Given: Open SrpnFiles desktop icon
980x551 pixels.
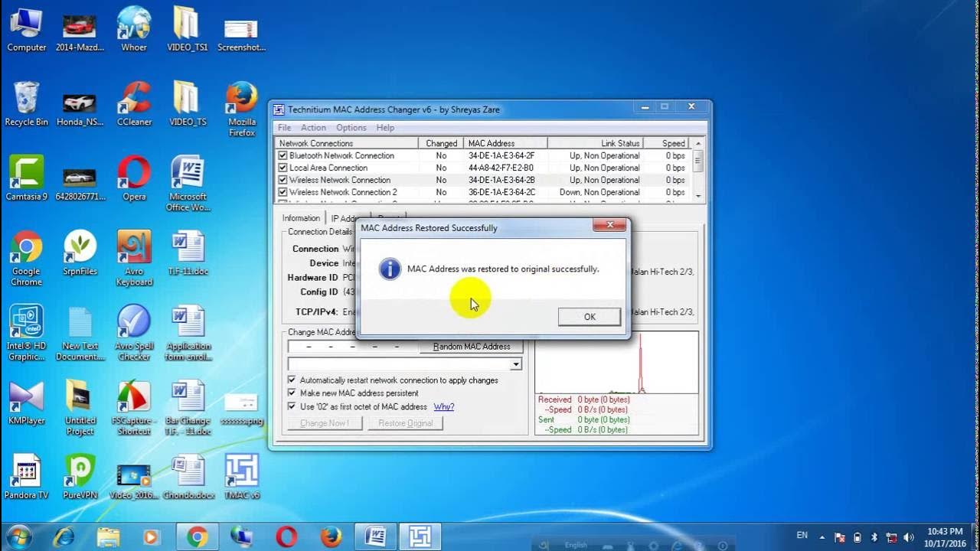Looking at the screenshot, I should (80, 253).
